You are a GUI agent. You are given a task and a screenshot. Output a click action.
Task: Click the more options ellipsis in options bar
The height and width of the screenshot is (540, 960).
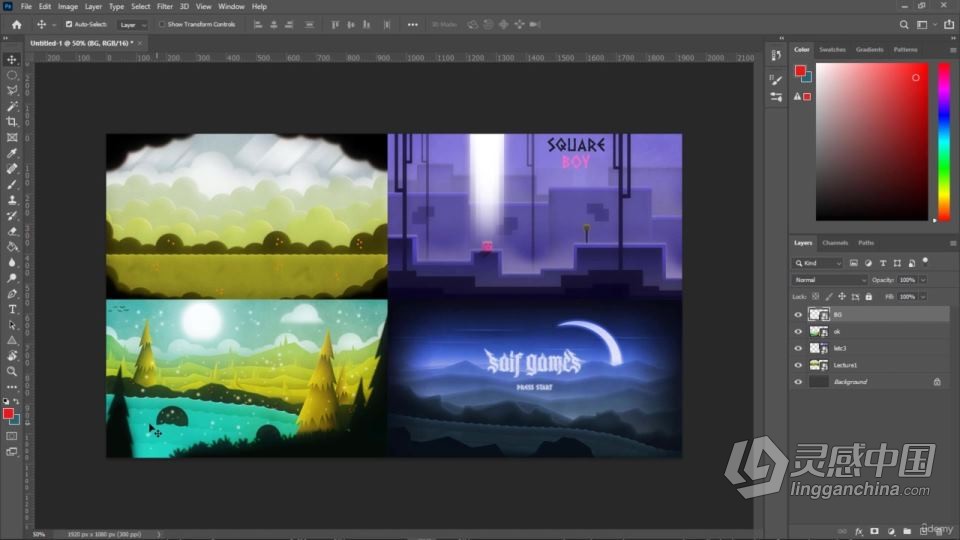pos(413,24)
